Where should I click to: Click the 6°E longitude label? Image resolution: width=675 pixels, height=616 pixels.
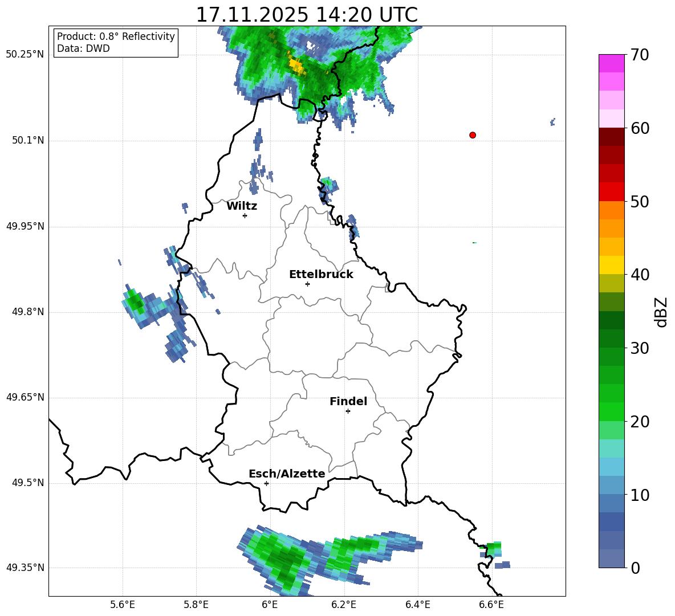[270, 605]
